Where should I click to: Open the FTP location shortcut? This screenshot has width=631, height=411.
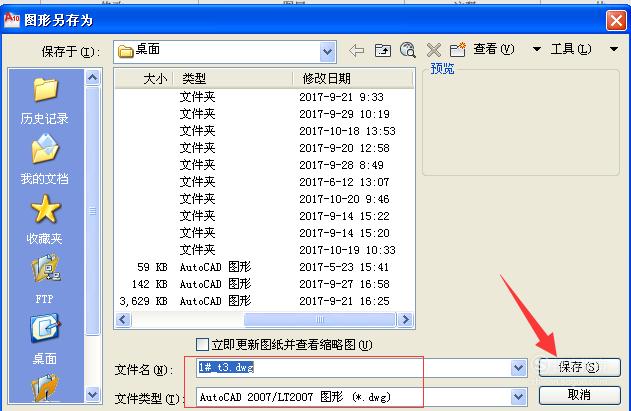[45, 279]
